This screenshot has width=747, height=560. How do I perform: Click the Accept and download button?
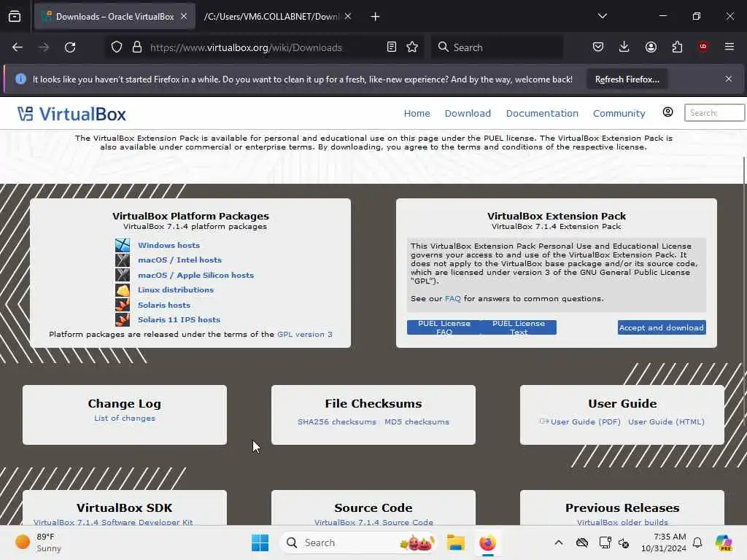point(661,327)
